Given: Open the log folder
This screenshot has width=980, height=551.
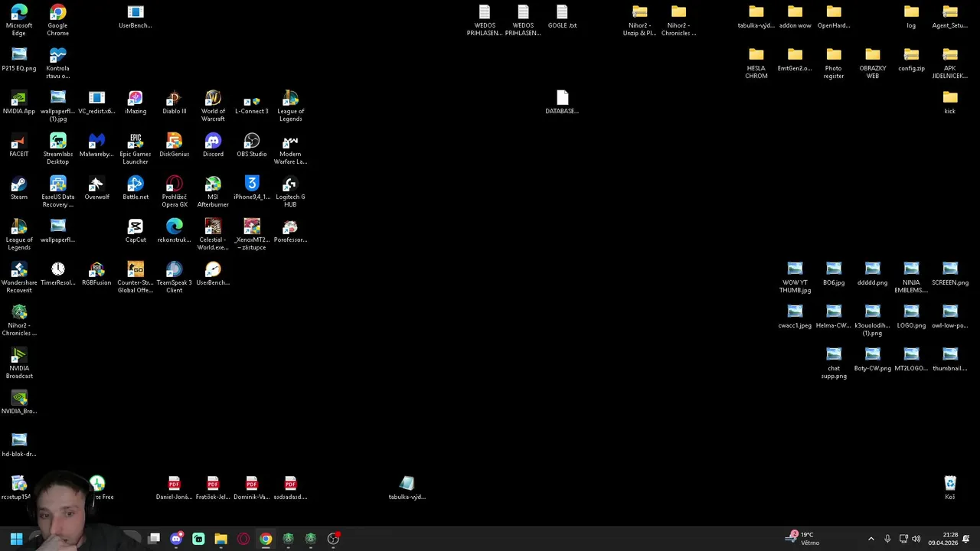Looking at the screenshot, I should (x=911, y=18).
